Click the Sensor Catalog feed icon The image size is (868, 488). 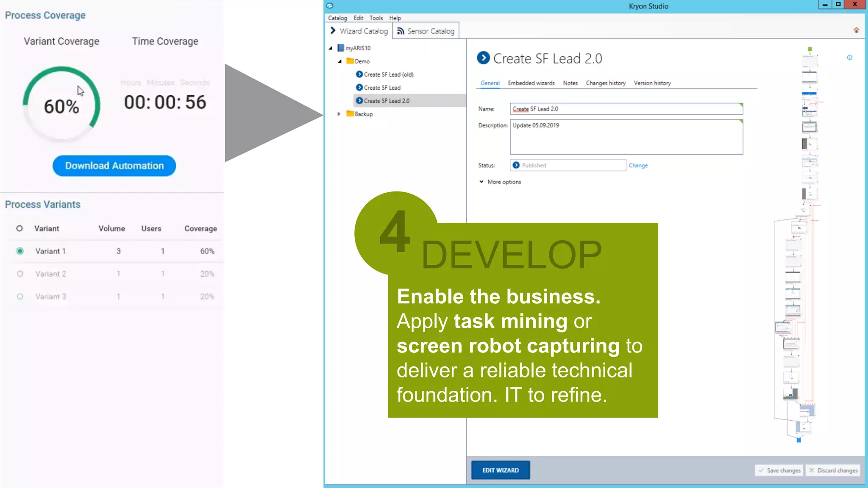click(x=400, y=31)
